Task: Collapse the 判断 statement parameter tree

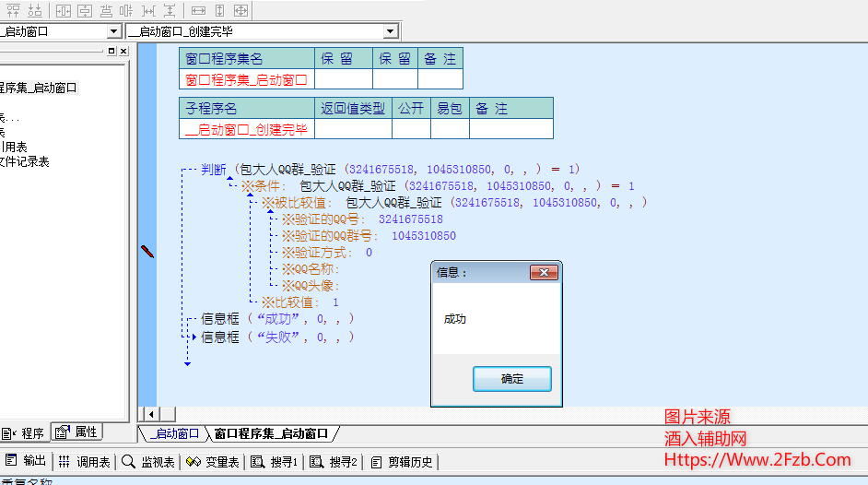Action: (x=229, y=178)
